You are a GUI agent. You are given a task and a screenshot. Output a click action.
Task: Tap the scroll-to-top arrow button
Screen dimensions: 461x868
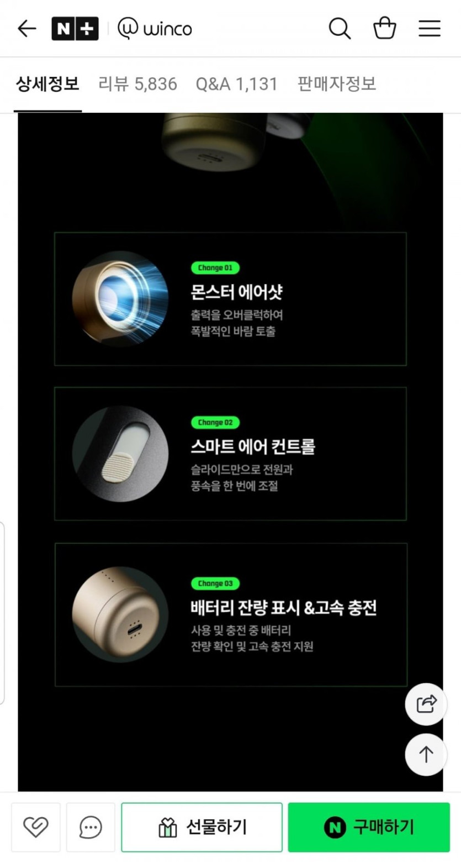pyautogui.click(x=426, y=755)
